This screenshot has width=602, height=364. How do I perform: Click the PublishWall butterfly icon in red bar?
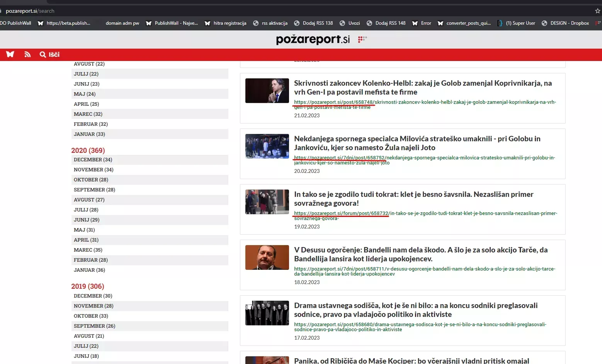tap(10, 54)
